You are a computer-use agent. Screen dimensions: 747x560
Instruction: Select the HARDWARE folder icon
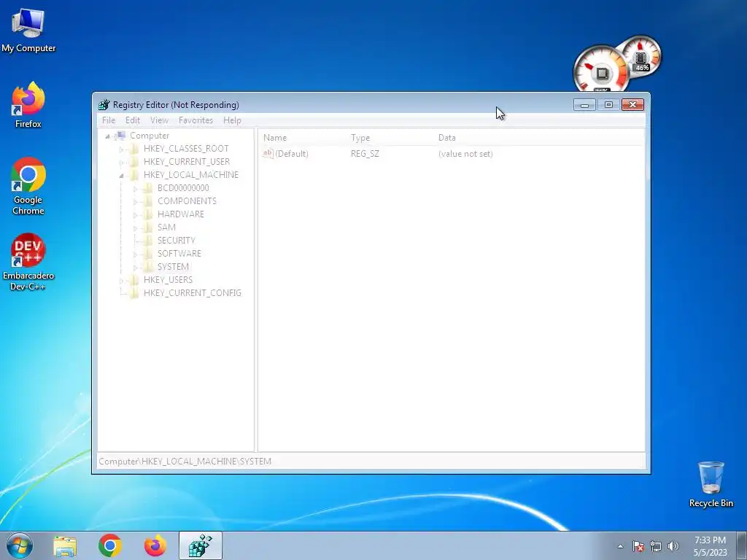148,214
